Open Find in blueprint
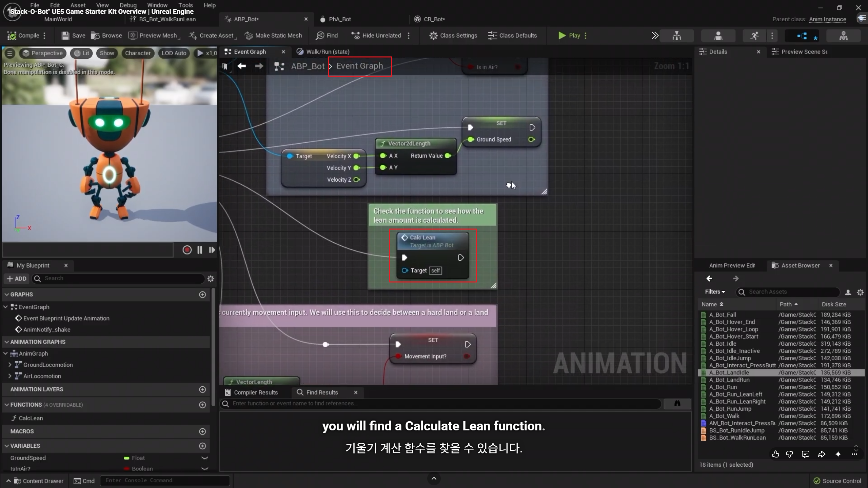Image resolution: width=868 pixels, height=488 pixels. pos(327,36)
